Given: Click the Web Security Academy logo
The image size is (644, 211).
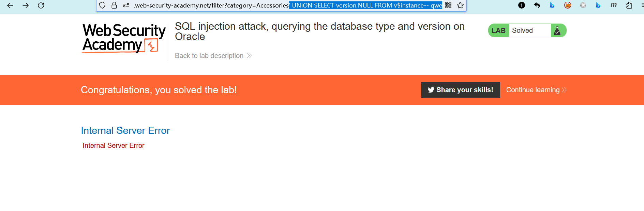Looking at the screenshot, I should coord(124,38).
